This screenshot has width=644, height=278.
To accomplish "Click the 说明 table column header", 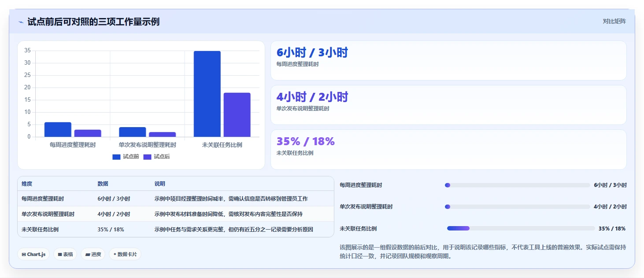I will 160,184.
